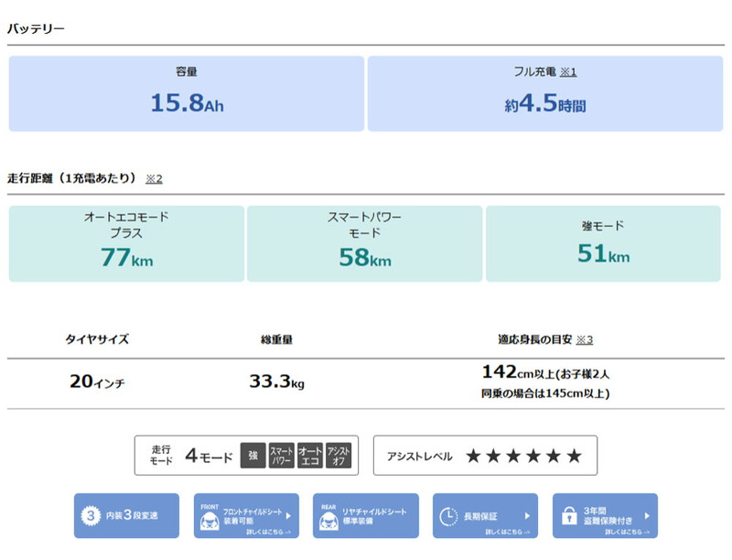The width and height of the screenshot is (732, 560).
Task: Click the padlock theft insurance icon
Action: click(x=568, y=516)
